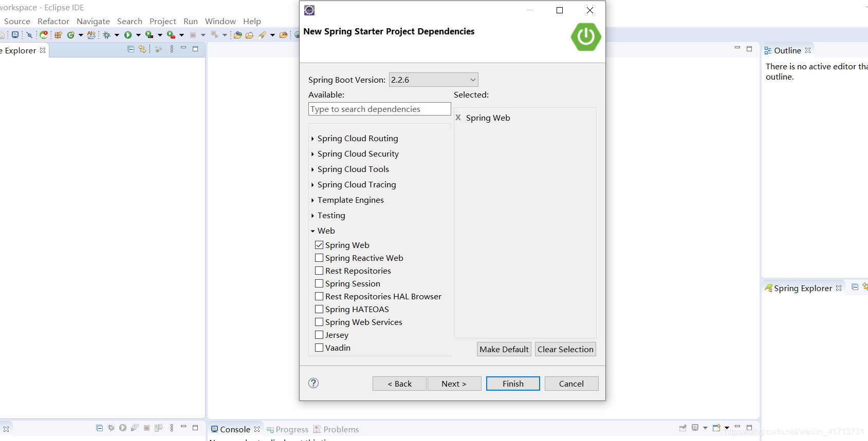Click the debug bug icon in the bottom-left panel

111,428
